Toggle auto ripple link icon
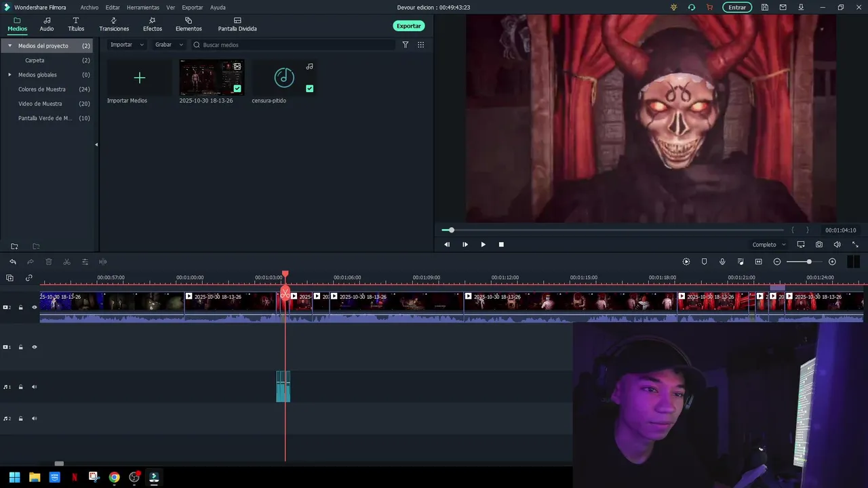 (x=28, y=278)
